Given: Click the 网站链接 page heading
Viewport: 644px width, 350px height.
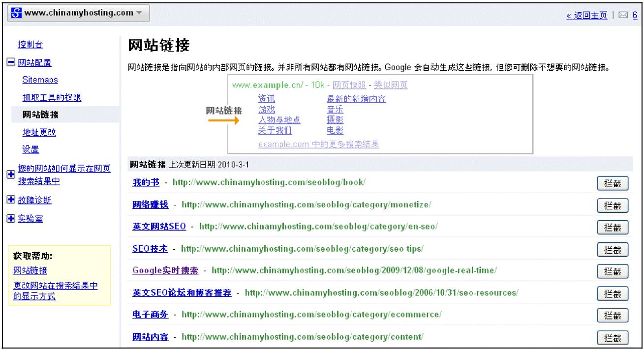Looking at the screenshot, I should 158,45.
